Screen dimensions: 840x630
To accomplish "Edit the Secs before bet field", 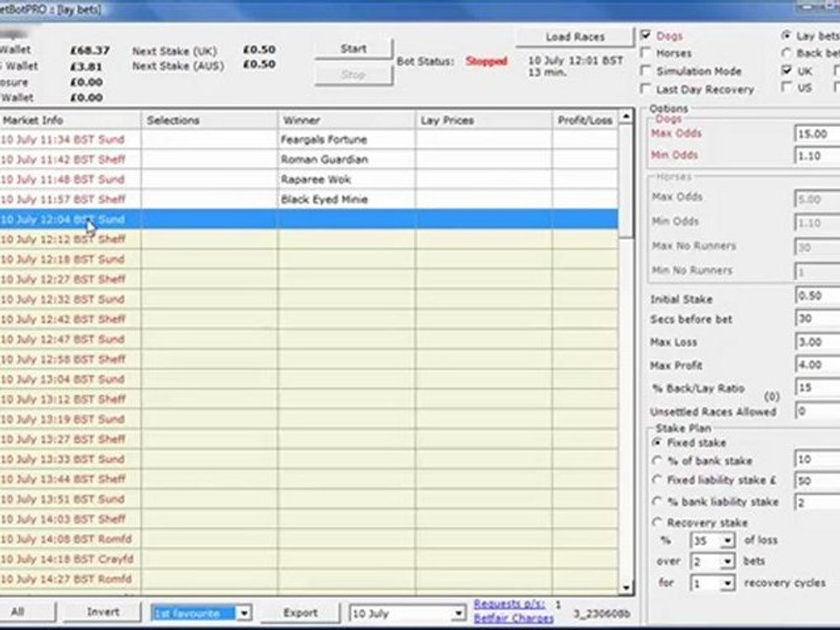I will click(817, 318).
